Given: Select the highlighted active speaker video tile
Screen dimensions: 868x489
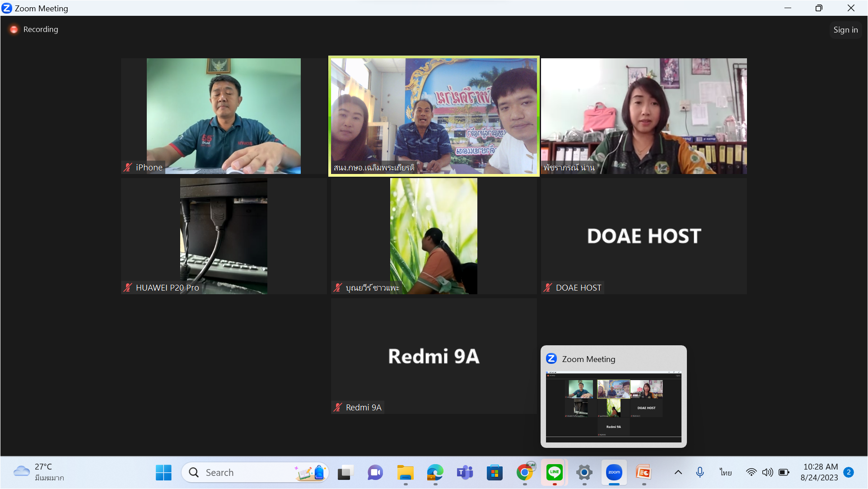Looking at the screenshot, I should 434,116.
